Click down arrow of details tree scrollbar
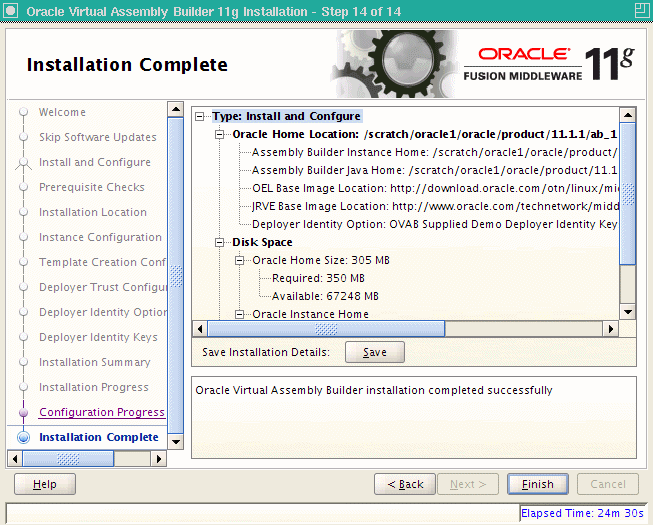Screen dimensions: 653x525 click(x=628, y=311)
